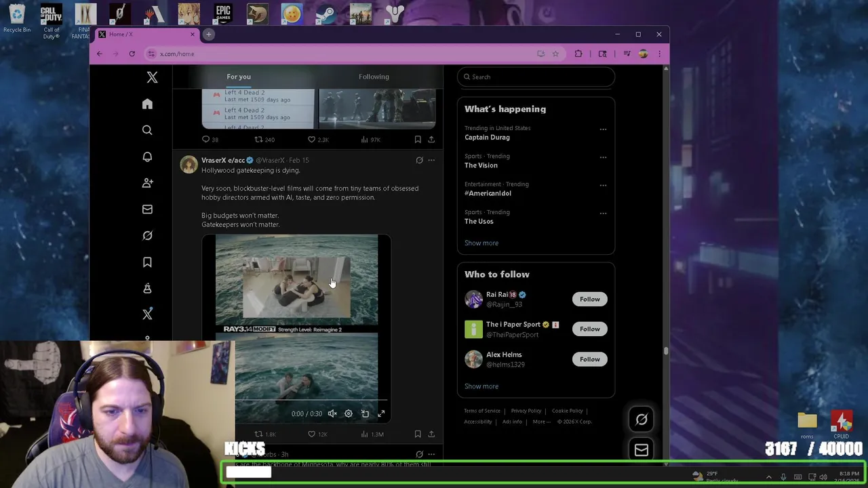Show more in What's happening
This screenshot has height=488, width=868.
tap(481, 243)
